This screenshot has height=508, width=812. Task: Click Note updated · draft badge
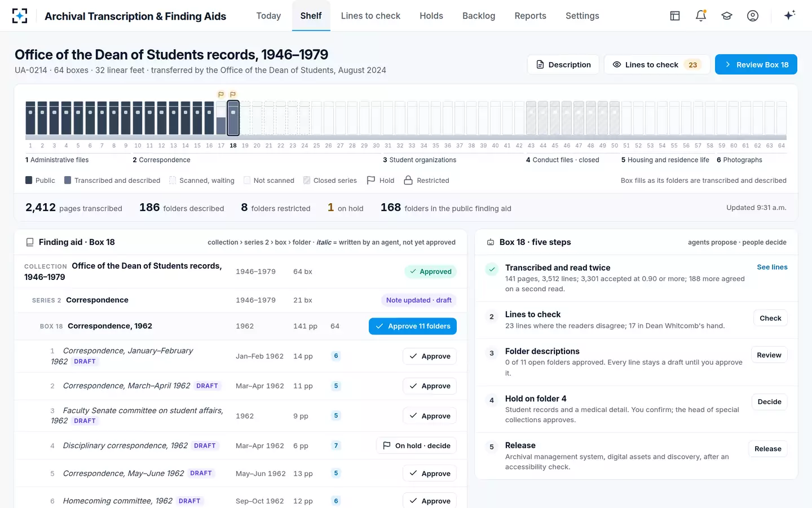(419, 300)
